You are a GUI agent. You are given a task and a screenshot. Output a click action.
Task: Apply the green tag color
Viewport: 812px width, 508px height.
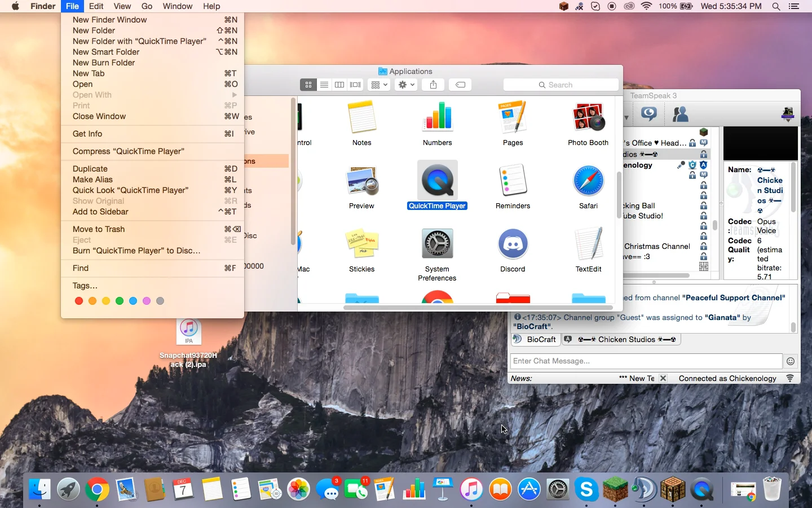[x=120, y=301]
